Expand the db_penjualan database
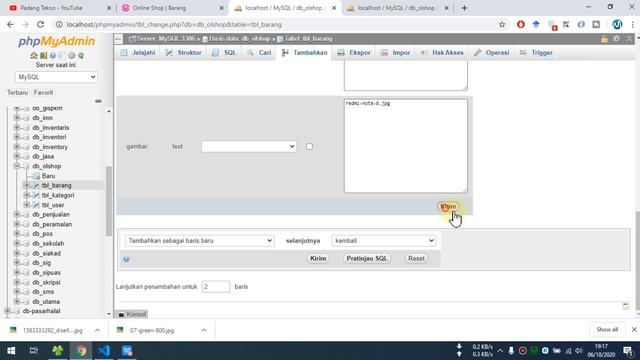Image resolution: width=640 pixels, height=360 pixels. pyautogui.click(x=17, y=214)
